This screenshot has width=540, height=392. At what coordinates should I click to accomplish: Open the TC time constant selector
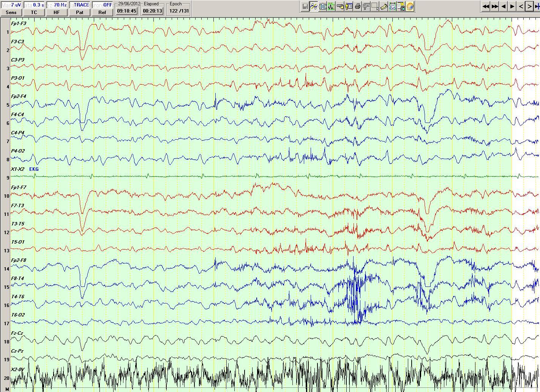(34, 12)
